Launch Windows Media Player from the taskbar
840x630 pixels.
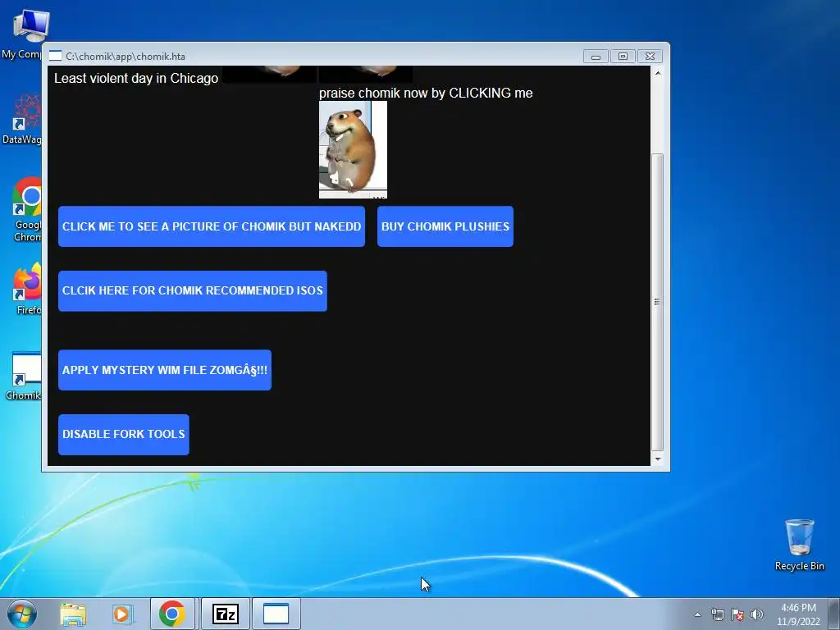(121, 614)
